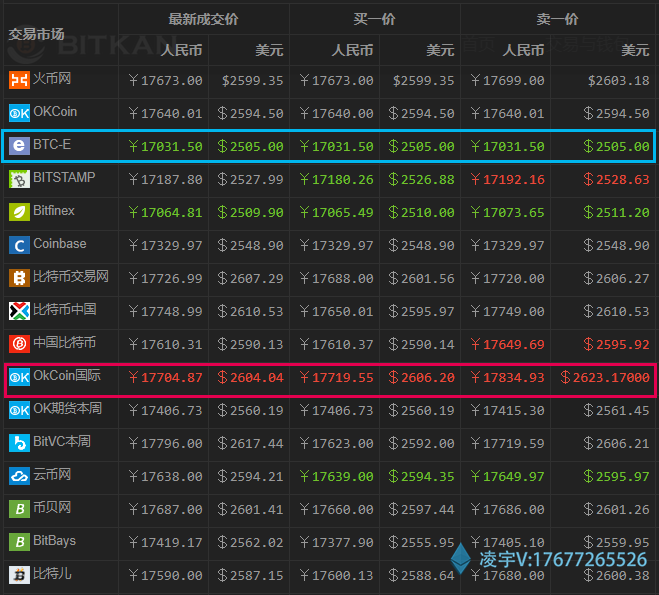Click the 交易市场 header cell

click(x=37, y=34)
